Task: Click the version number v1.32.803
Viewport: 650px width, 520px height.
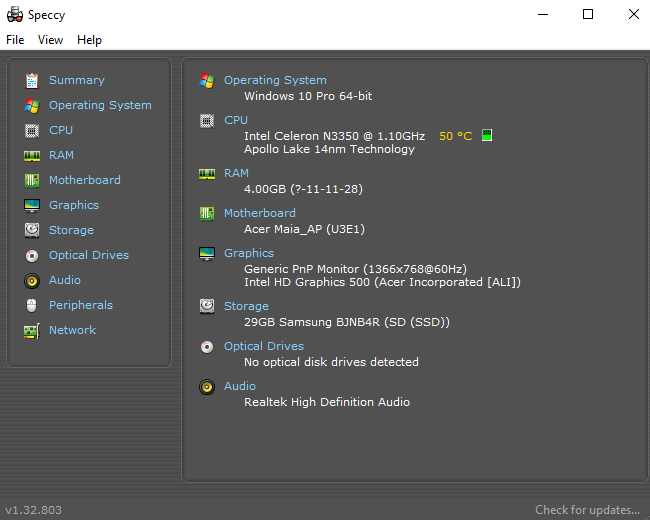Action: click(33, 510)
